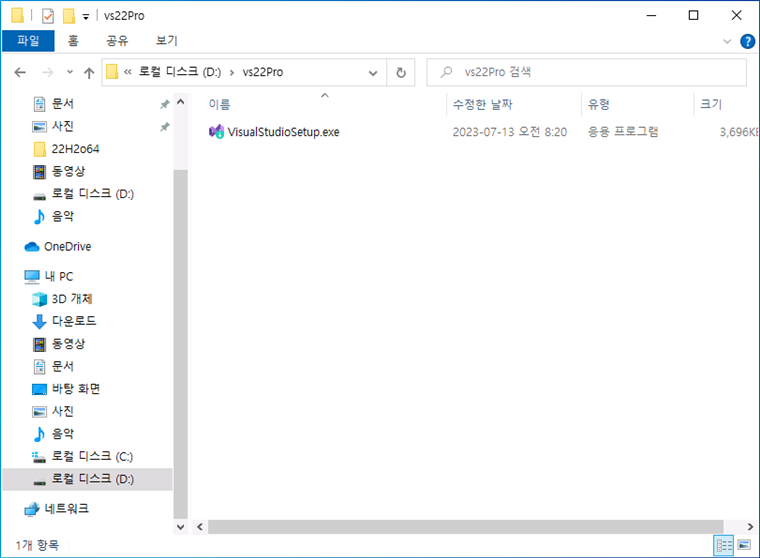Open Help with the blue question icon
760x558 pixels.
[747, 41]
